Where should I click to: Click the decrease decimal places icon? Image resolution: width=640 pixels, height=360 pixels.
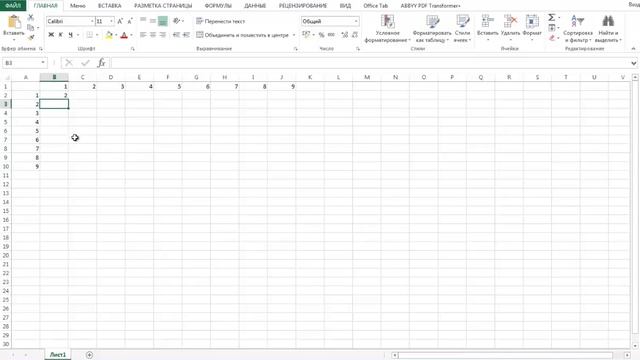355,35
